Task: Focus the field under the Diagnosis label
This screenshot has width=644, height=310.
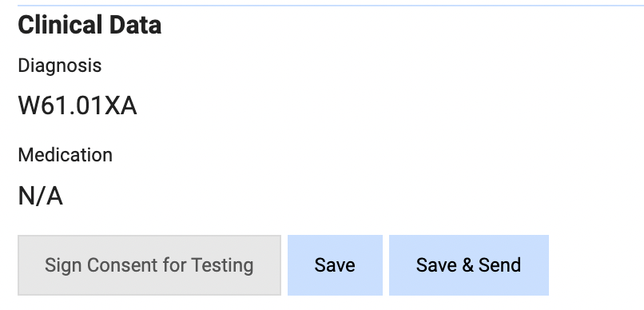Action: pyautogui.click(x=78, y=105)
